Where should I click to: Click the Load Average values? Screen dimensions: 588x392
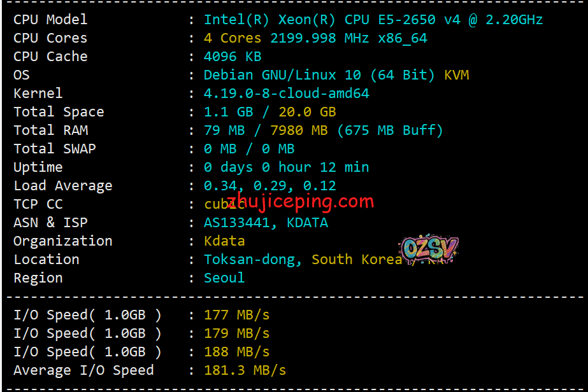click(269, 186)
